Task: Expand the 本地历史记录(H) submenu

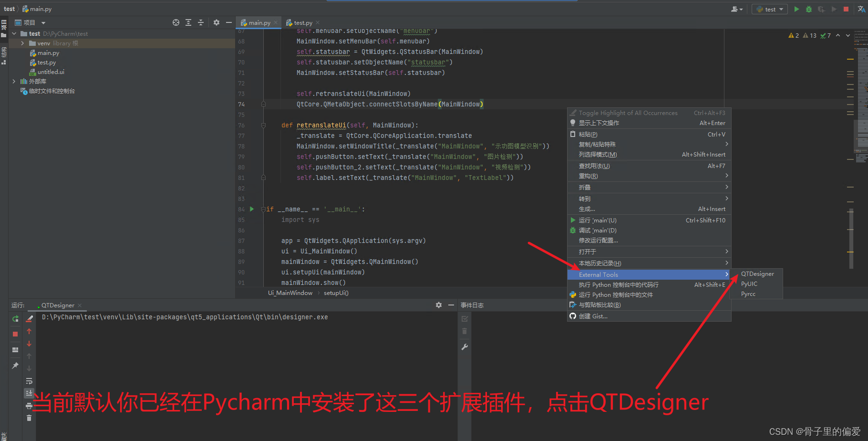Action: point(649,263)
